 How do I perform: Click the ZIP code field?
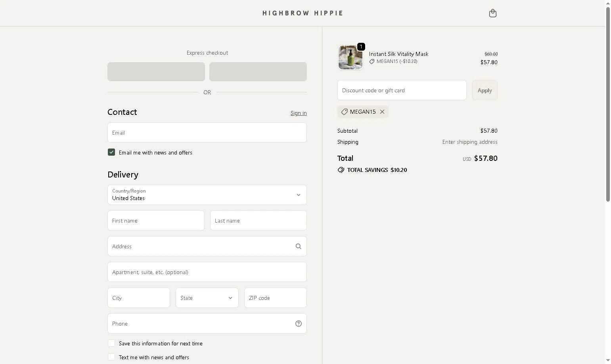tap(276, 298)
